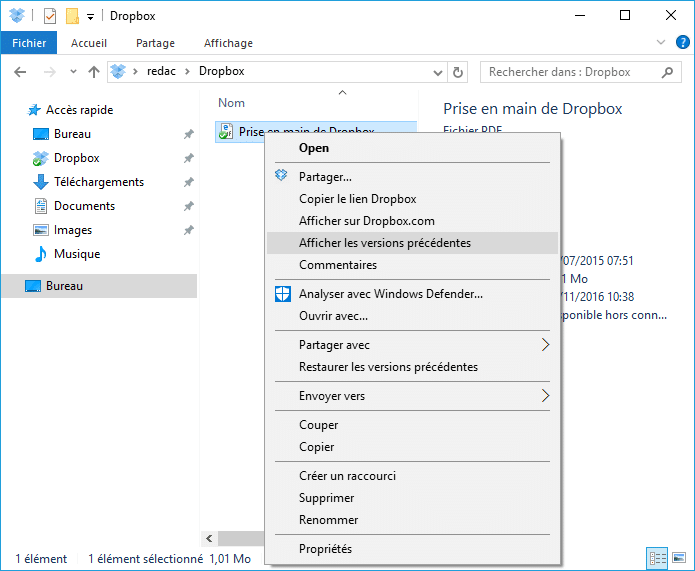Choose Supprimer in the context menu
This screenshot has height=571, width=695.
pyautogui.click(x=412, y=498)
